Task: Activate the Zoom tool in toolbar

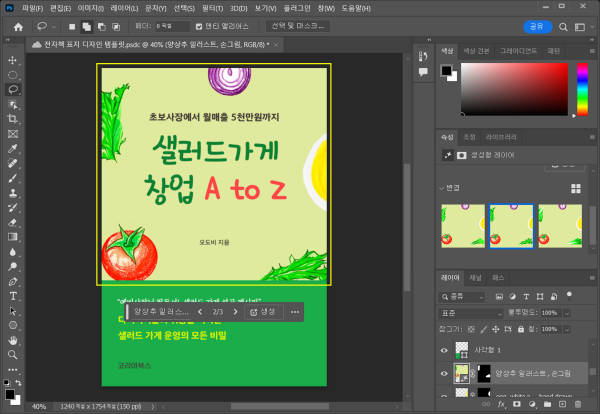Action: (x=13, y=354)
